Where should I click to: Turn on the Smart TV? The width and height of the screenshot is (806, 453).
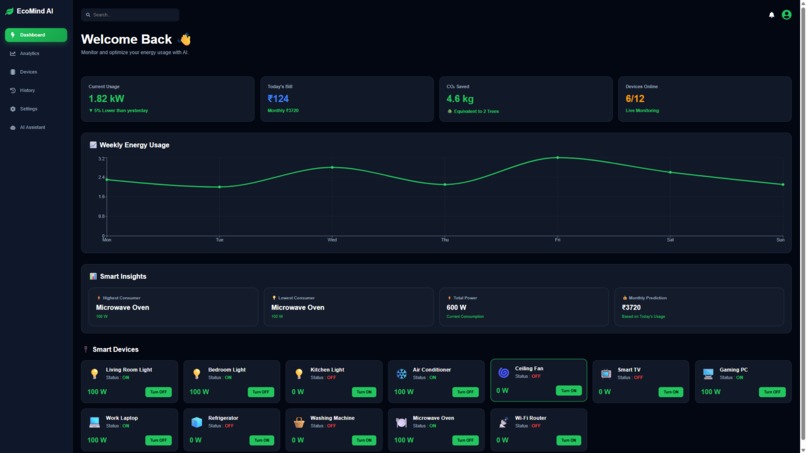point(671,392)
